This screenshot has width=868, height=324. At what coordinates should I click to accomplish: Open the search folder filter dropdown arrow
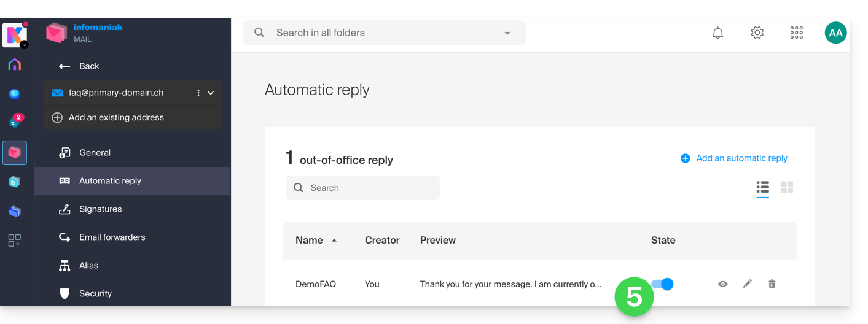[x=507, y=33]
